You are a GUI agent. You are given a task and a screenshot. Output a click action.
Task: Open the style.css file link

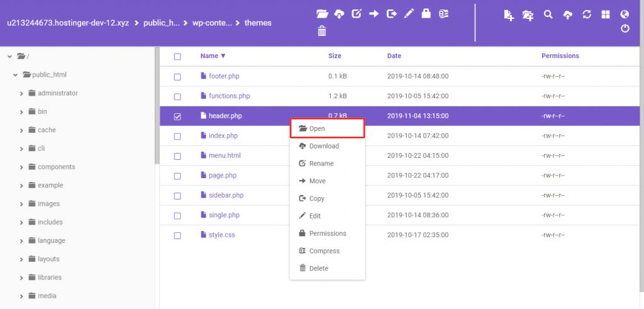click(x=221, y=235)
